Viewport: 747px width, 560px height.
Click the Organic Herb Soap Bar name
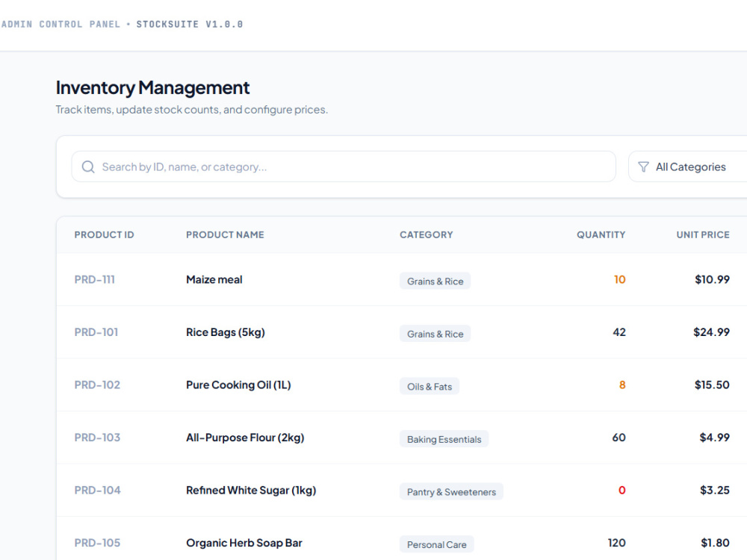(x=244, y=543)
